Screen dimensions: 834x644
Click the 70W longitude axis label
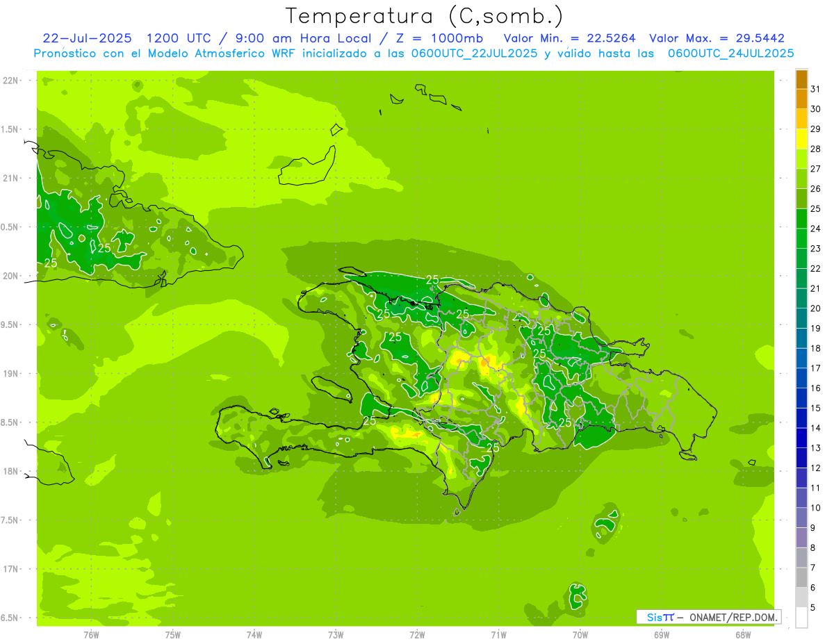tap(580, 634)
